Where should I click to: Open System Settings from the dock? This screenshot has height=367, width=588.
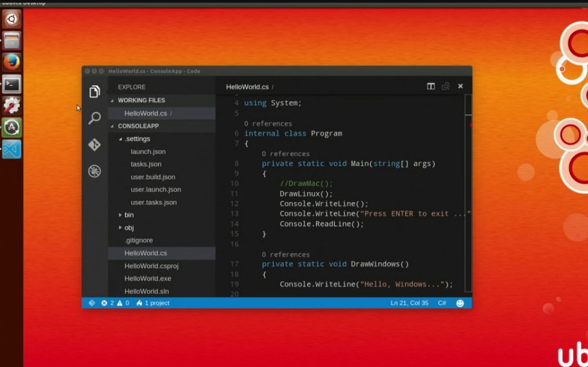(x=12, y=105)
